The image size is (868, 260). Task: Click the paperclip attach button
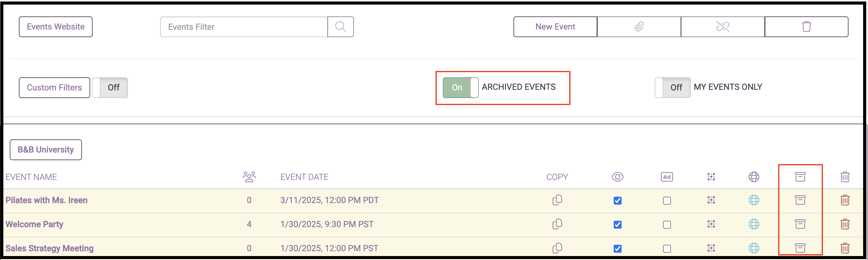pos(639,26)
